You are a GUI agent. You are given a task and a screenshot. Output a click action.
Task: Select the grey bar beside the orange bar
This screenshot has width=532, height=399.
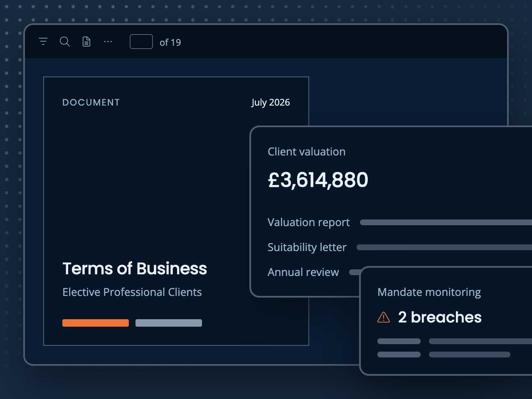tap(169, 323)
